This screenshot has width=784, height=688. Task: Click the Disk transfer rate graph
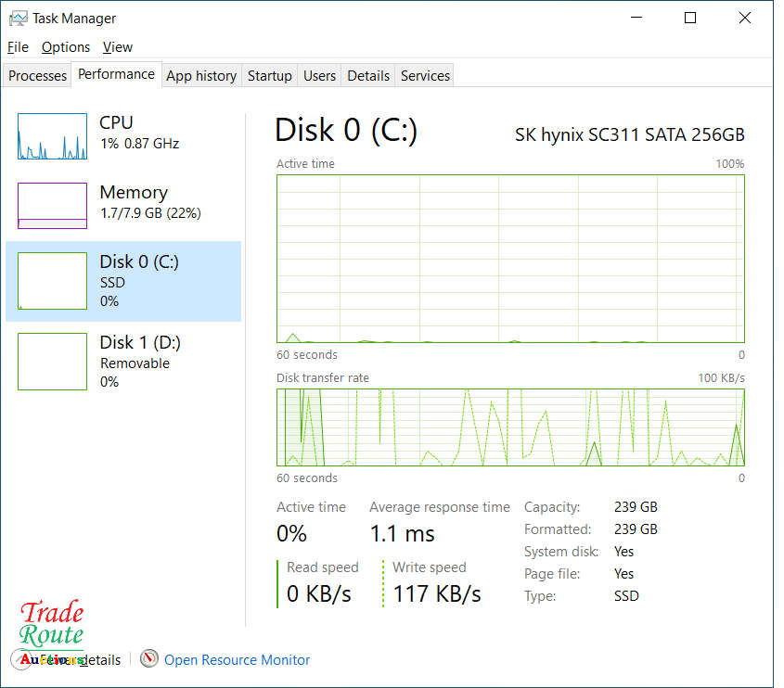[510, 427]
